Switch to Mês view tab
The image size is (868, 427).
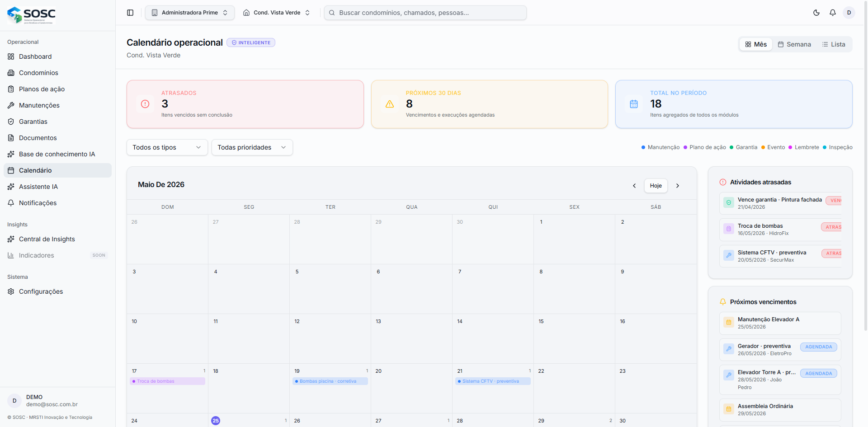[756, 44]
